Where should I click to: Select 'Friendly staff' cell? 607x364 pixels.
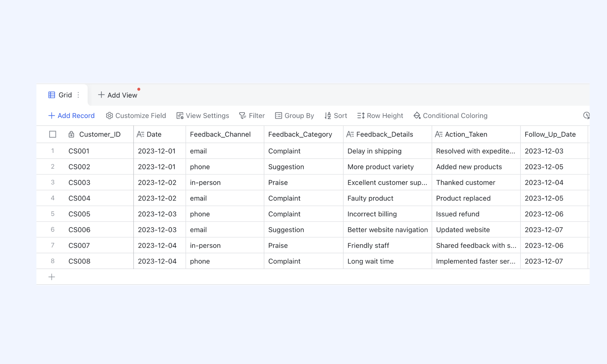(388, 245)
